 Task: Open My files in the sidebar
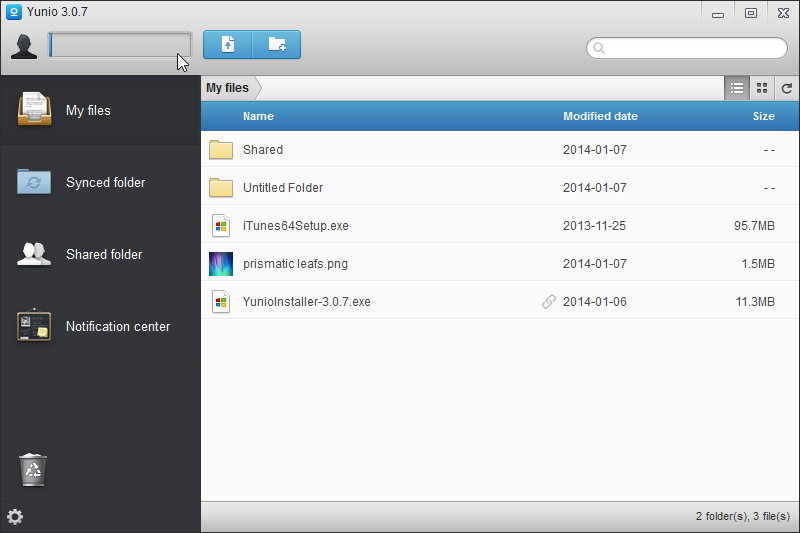coord(101,111)
